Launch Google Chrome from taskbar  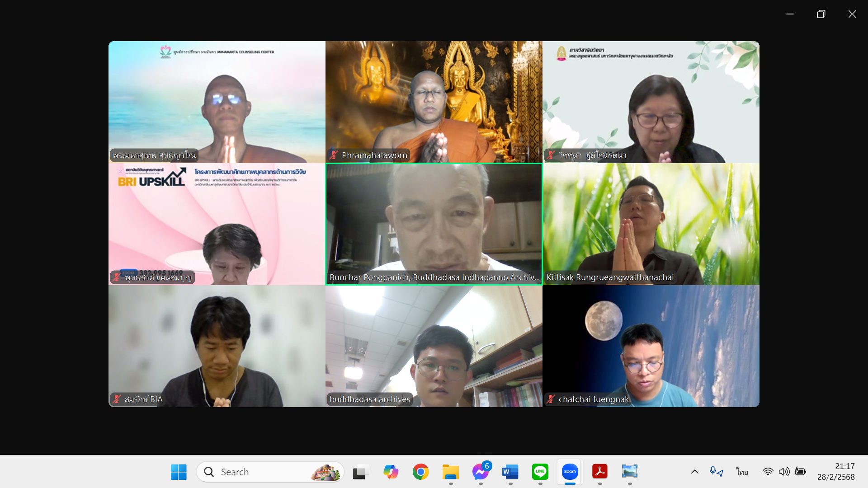(420, 472)
